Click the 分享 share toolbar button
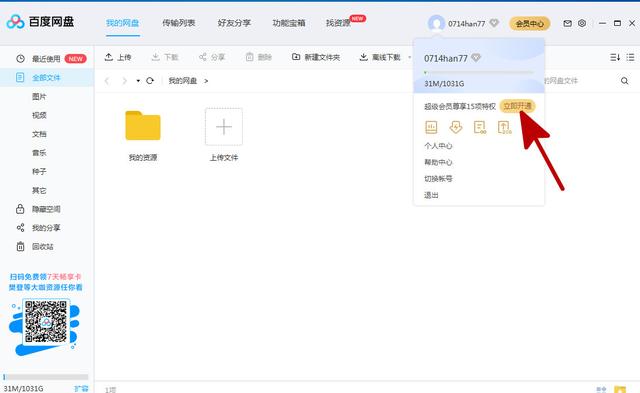The height and width of the screenshot is (393, 640). coord(212,57)
